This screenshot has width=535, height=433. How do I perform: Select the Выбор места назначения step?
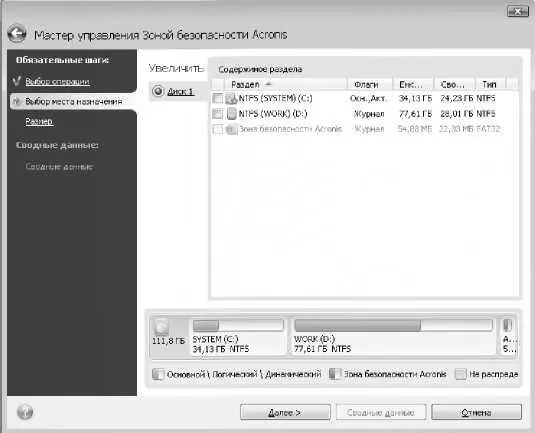pos(74,102)
